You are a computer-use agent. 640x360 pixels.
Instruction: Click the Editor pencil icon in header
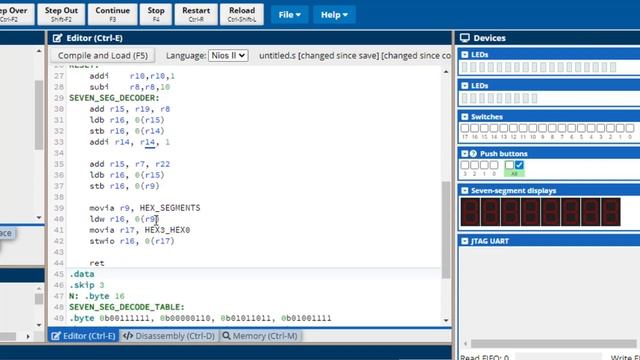pyautogui.click(x=58, y=38)
